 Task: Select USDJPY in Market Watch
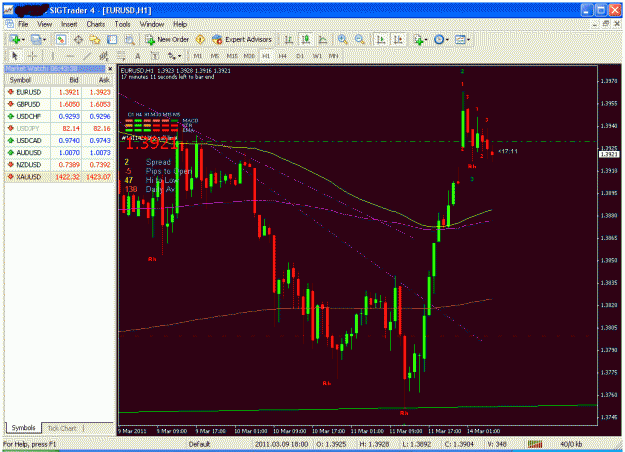pyautogui.click(x=59, y=128)
